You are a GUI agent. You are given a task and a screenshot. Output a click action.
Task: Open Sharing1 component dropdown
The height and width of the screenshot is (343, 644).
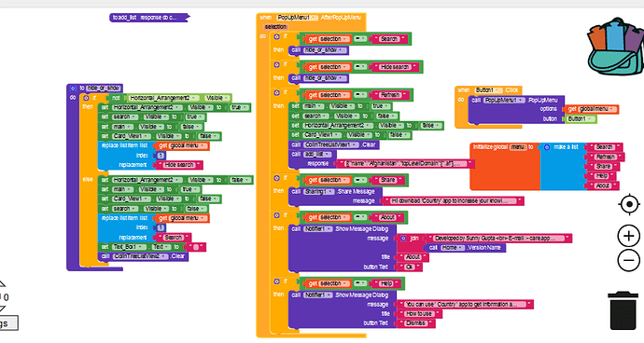click(318, 192)
